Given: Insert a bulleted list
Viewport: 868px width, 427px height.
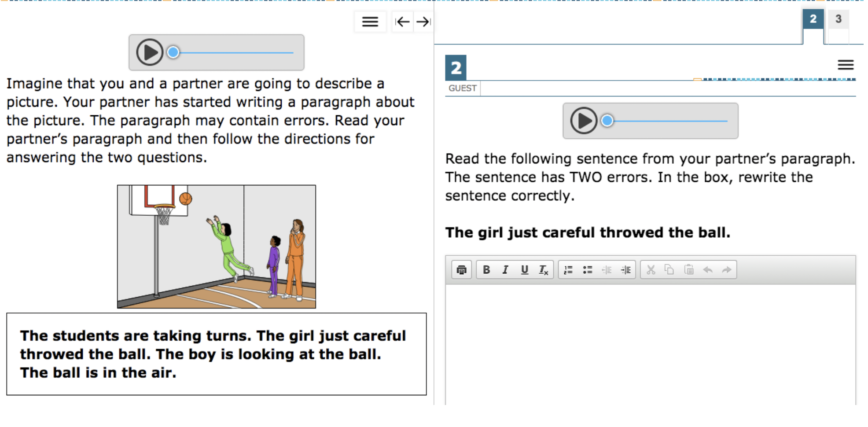Looking at the screenshot, I should (x=587, y=270).
